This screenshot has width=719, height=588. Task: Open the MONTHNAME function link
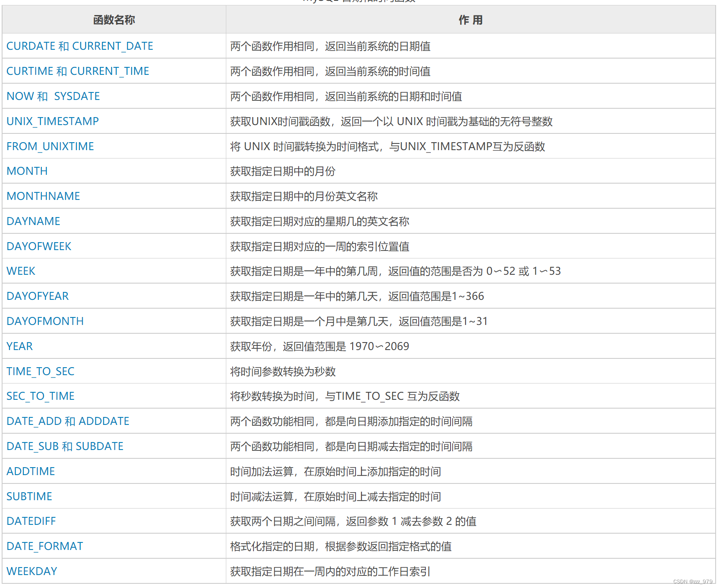tap(43, 196)
